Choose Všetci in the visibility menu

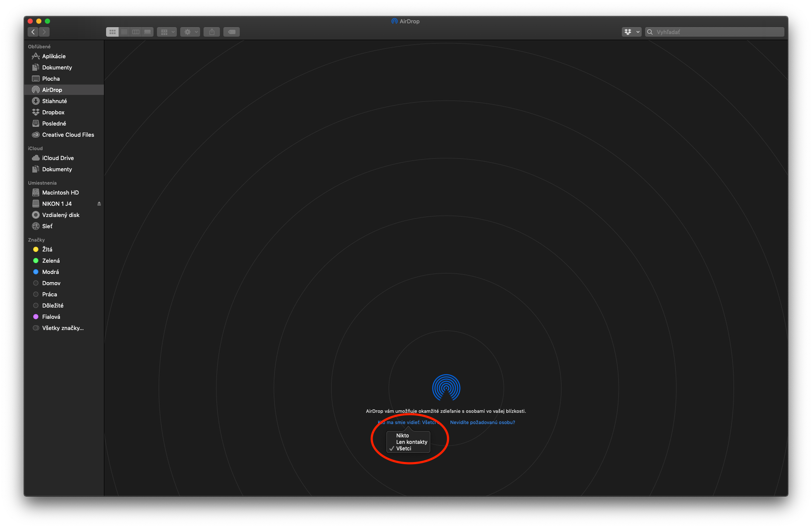click(x=408, y=449)
